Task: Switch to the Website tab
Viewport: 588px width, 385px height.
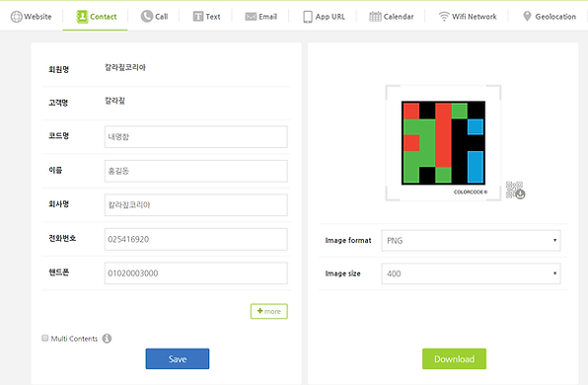Action: [x=32, y=17]
